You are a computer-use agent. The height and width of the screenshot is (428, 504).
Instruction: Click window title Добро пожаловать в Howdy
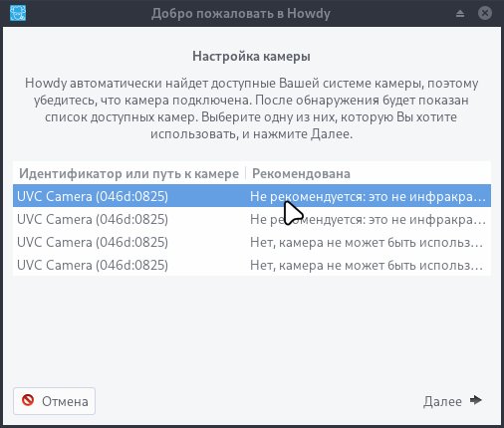(241, 14)
